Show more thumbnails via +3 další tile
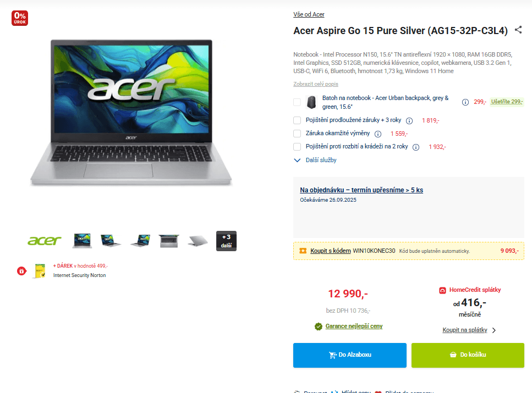Viewport: 532px width, 393px height. 226,241
